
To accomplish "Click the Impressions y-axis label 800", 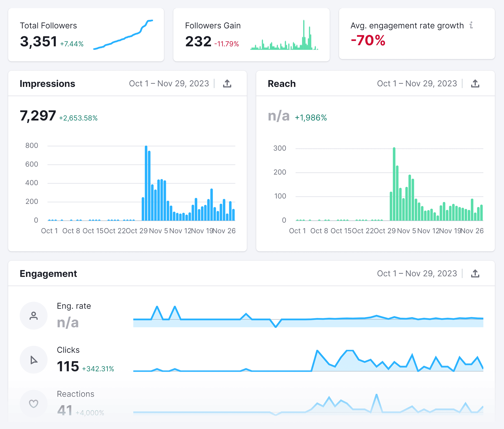I will coord(32,145).
